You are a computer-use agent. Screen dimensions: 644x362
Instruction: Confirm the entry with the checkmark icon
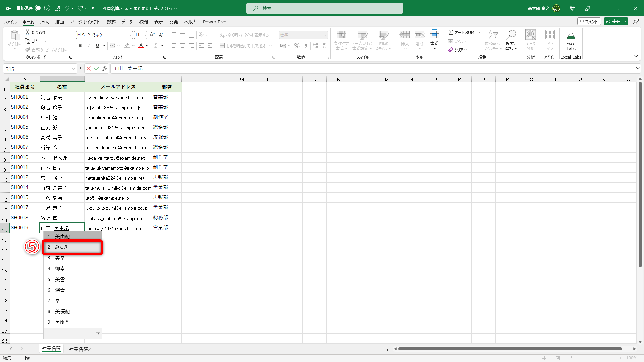(x=97, y=69)
